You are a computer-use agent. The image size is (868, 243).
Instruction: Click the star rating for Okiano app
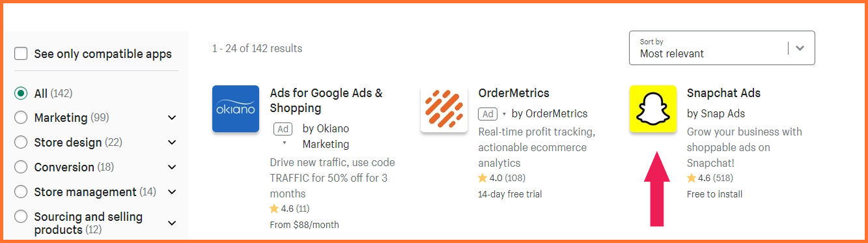point(290,209)
